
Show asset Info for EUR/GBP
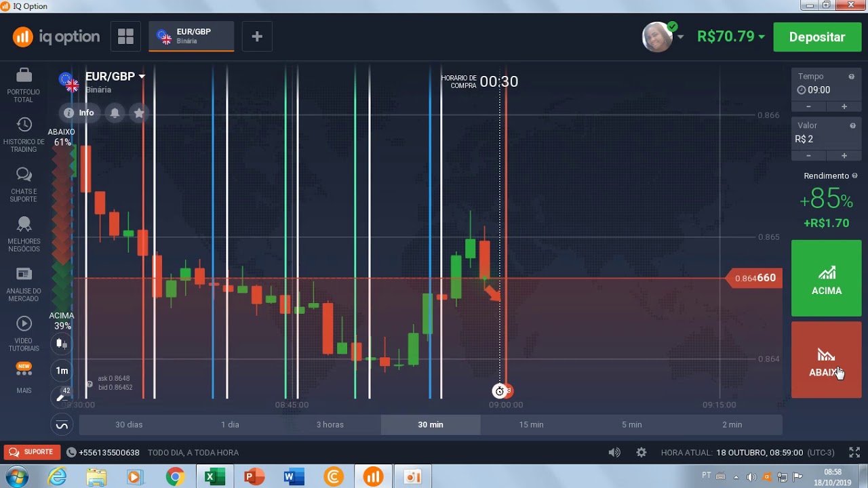[78, 113]
